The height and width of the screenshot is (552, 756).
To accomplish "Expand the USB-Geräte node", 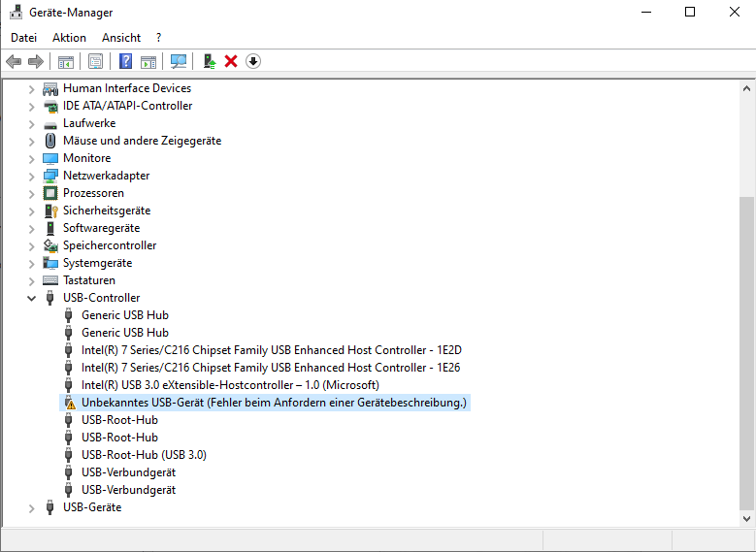I will coord(31,508).
